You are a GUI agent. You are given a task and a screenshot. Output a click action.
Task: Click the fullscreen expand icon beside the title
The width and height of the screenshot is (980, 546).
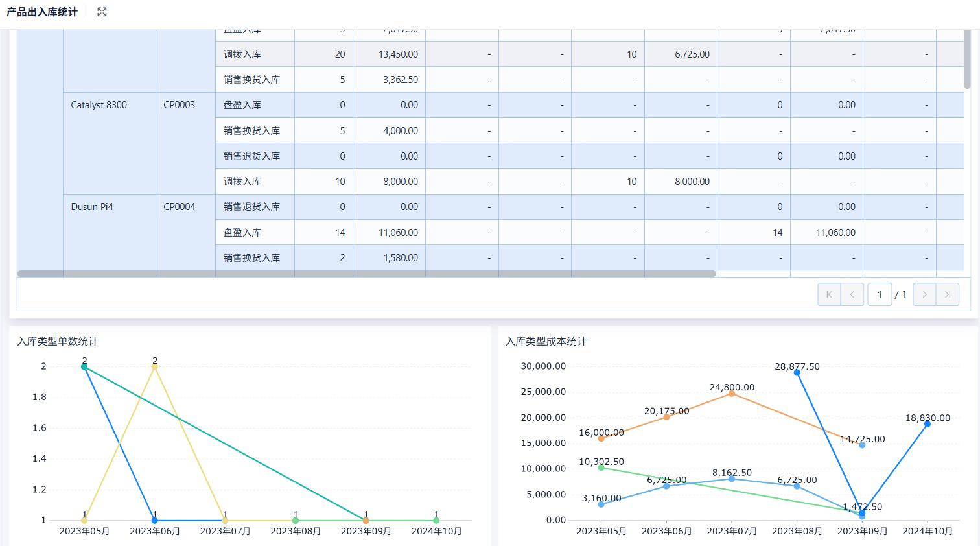click(102, 12)
